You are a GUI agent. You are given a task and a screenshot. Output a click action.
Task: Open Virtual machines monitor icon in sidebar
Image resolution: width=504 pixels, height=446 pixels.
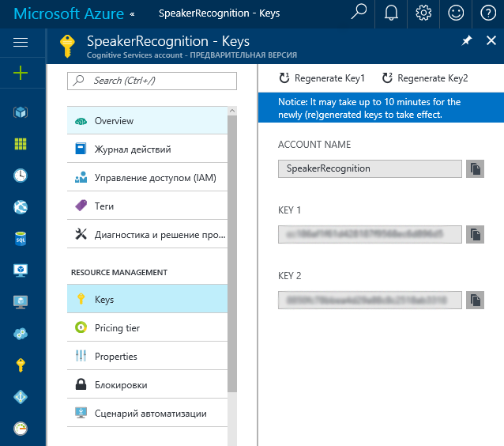click(21, 270)
